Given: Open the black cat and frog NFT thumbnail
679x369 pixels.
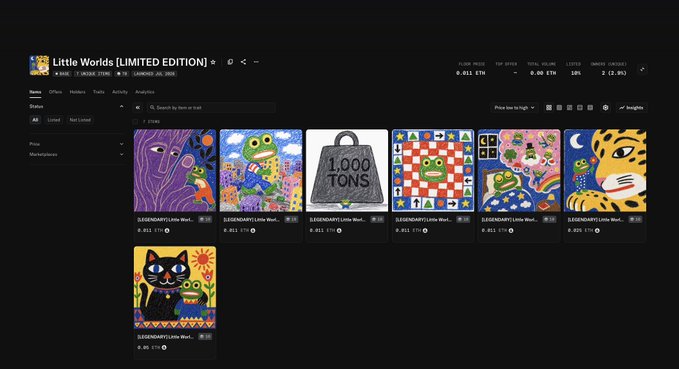Looking at the screenshot, I should 175,287.
